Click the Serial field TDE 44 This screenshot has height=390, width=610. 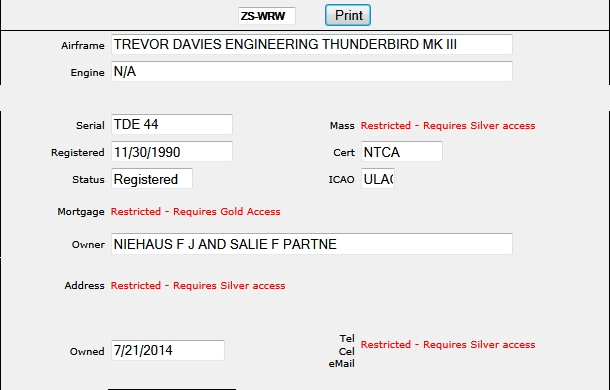172,124
